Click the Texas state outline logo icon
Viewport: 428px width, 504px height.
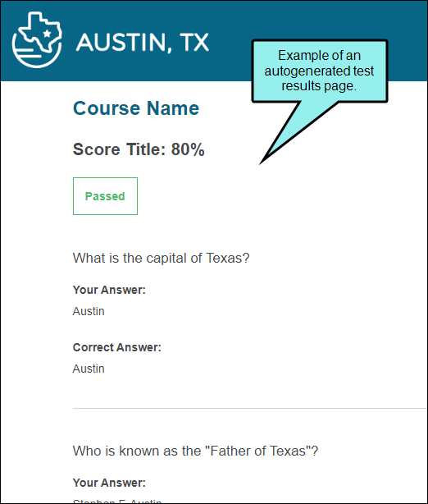click(x=37, y=40)
